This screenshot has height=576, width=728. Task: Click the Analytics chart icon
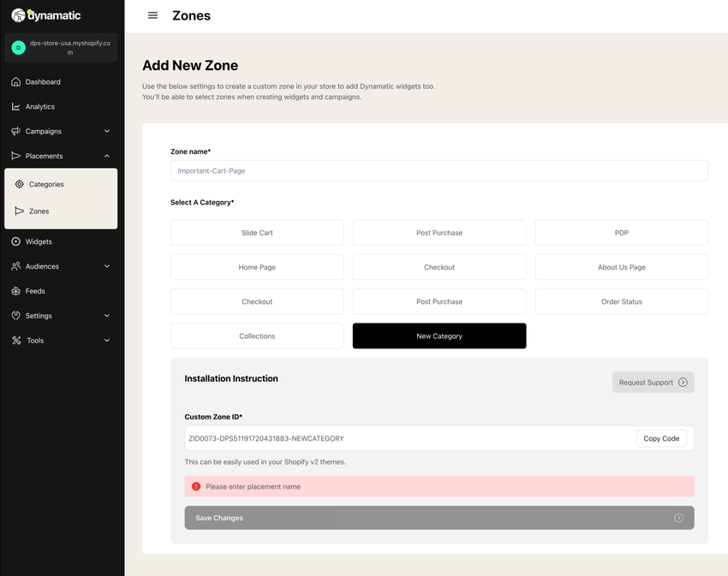(x=15, y=106)
